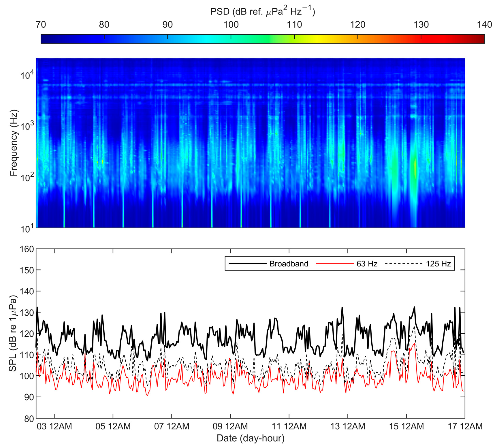Click the yellow region of the PSD colorbar

click(x=317, y=39)
